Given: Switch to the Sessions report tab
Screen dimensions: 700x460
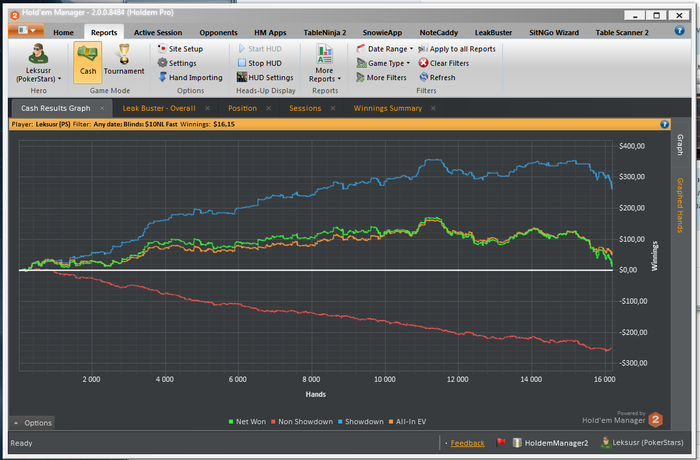Looking at the screenshot, I should pos(305,108).
